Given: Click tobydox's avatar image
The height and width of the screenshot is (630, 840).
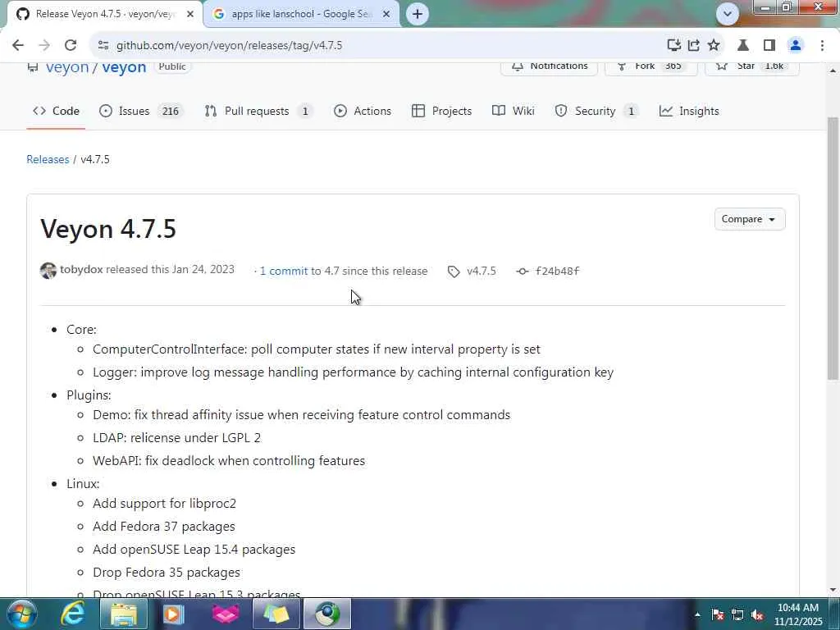Looking at the screenshot, I should [48, 271].
